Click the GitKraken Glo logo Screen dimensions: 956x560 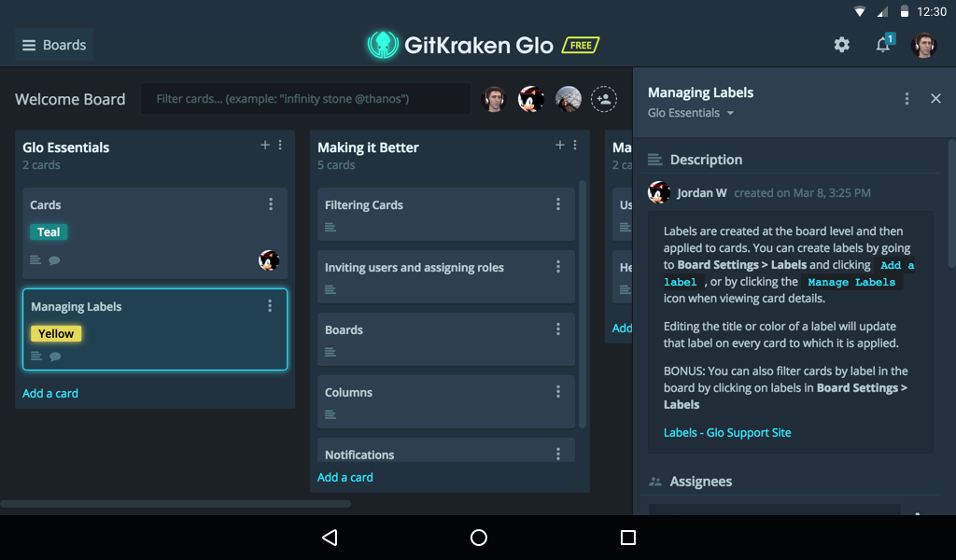pos(460,45)
